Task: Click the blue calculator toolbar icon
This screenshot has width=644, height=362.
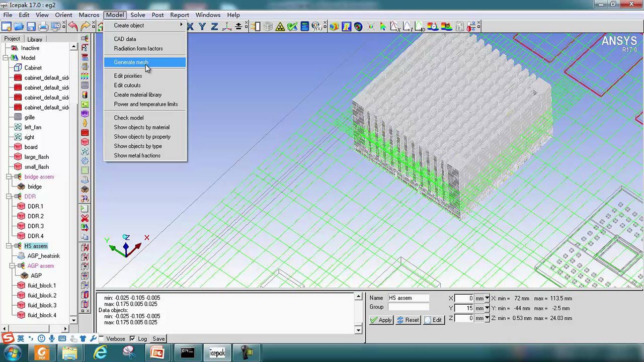Action: (x=304, y=27)
